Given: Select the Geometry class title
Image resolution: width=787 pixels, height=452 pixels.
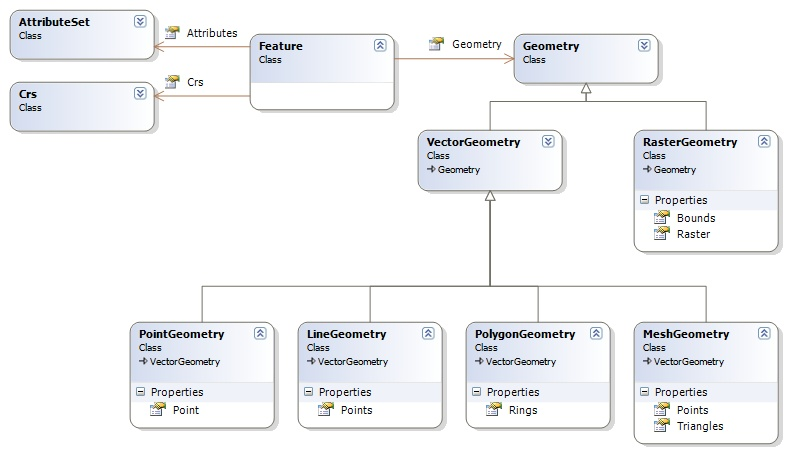Looking at the screenshot, I should tap(551, 46).
